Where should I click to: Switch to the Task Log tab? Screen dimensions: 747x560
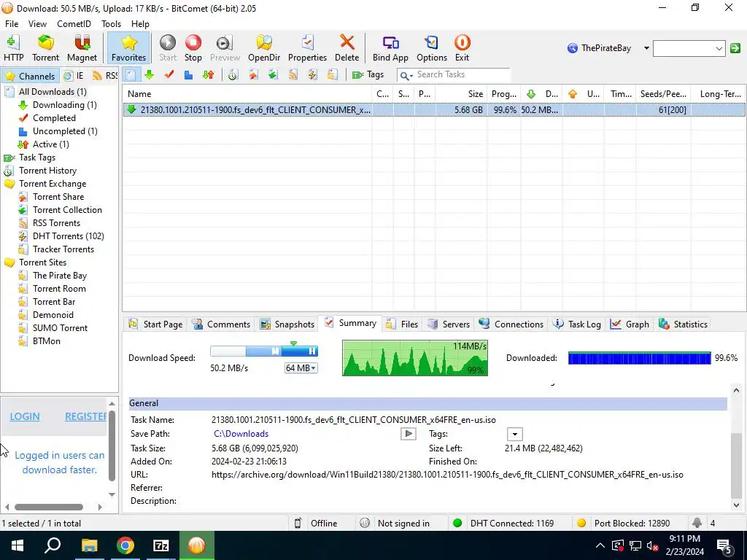[x=576, y=324]
